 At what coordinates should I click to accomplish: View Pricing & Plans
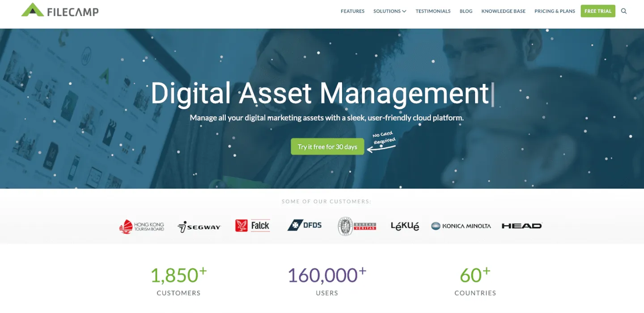555,11
